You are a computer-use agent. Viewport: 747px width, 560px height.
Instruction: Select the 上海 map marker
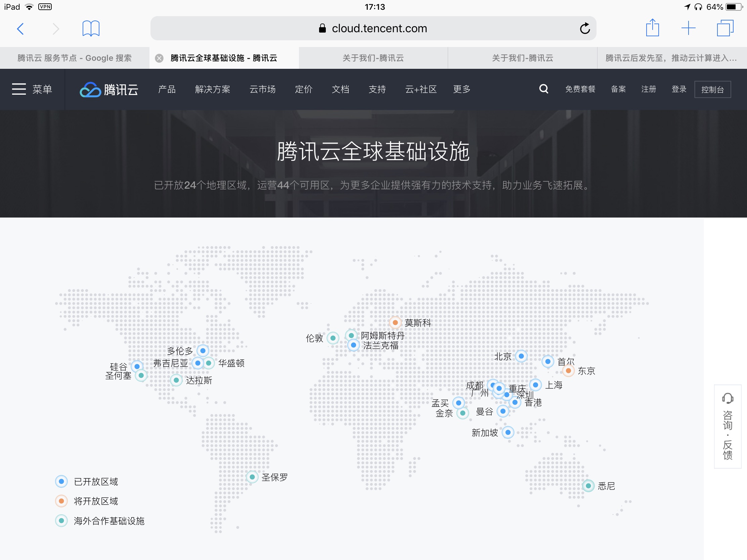coord(536,385)
